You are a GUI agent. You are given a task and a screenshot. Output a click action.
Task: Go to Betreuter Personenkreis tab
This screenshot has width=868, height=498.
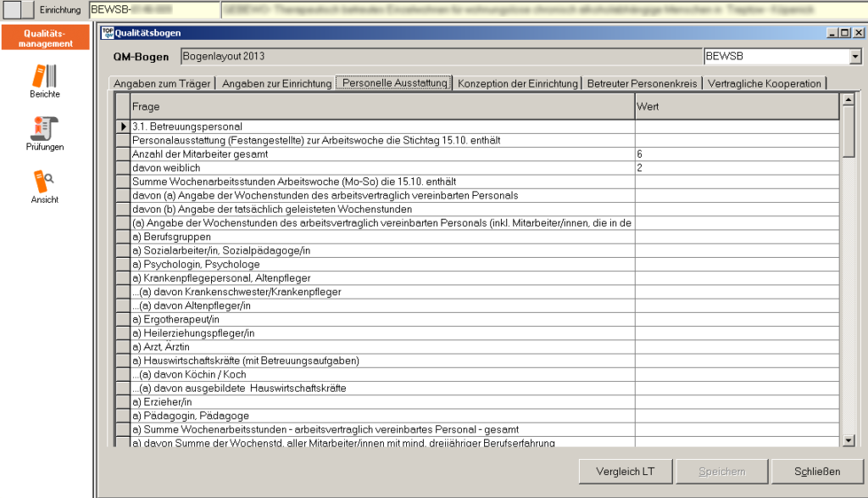[x=642, y=83]
